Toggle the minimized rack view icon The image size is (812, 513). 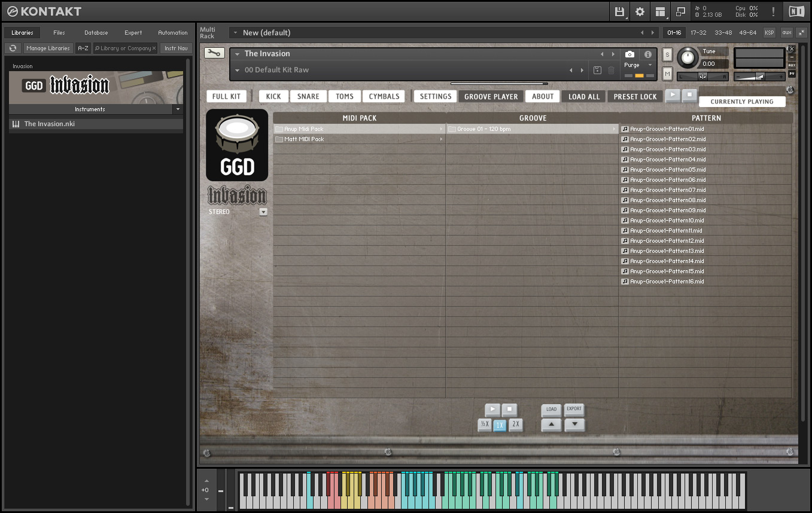click(x=680, y=11)
